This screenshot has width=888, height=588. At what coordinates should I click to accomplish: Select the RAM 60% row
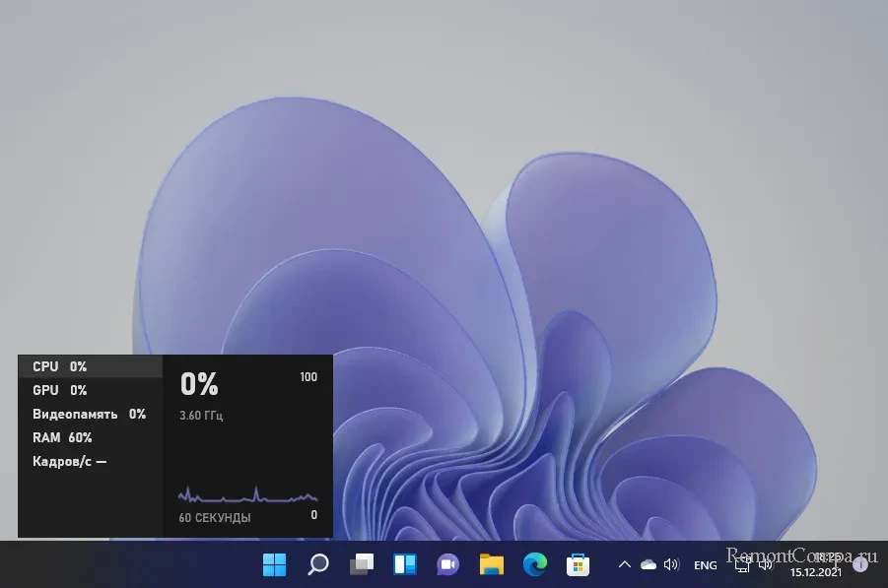click(x=91, y=438)
